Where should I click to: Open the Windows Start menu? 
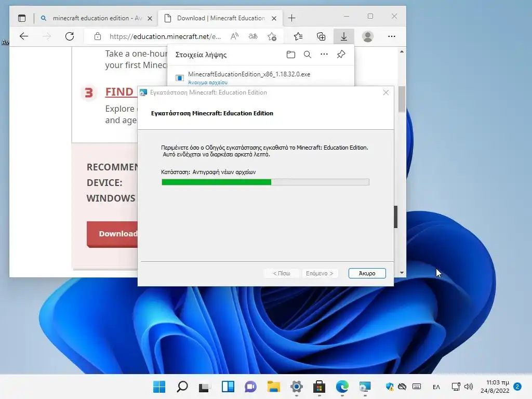[159, 387]
